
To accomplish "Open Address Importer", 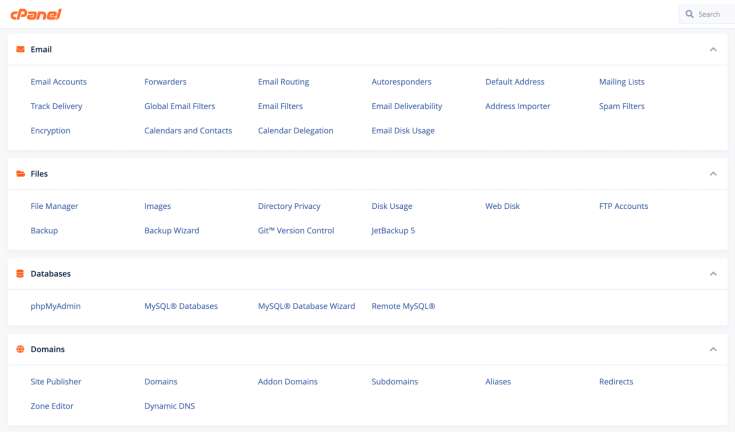I will [518, 106].
